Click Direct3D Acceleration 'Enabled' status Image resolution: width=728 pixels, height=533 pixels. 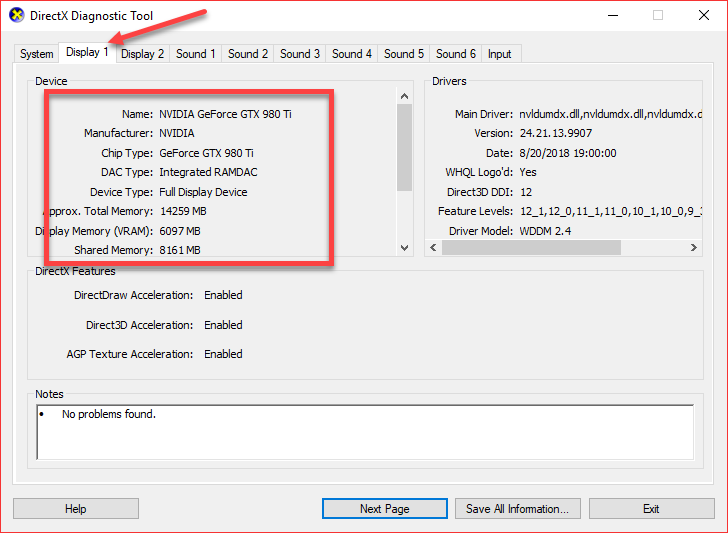point(223,325)
